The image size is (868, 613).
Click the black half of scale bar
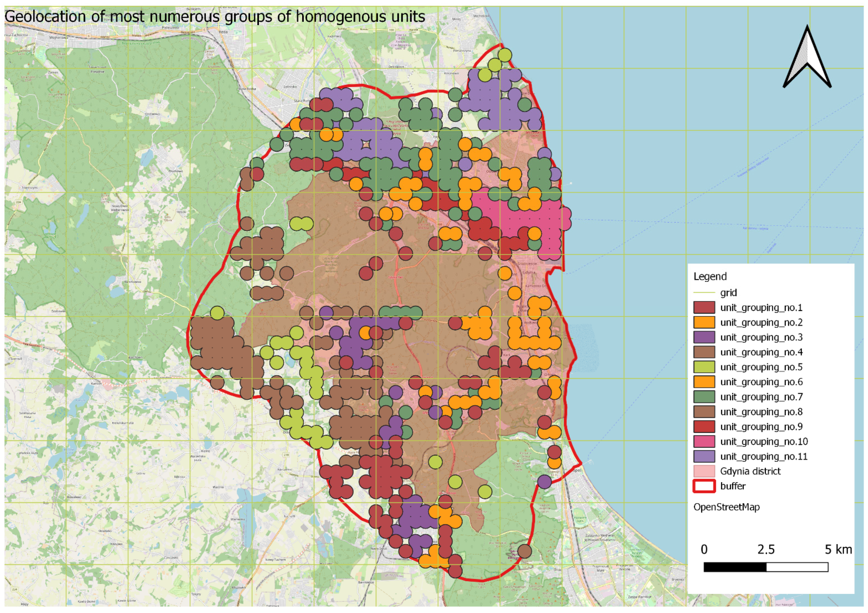coord(735,567)
